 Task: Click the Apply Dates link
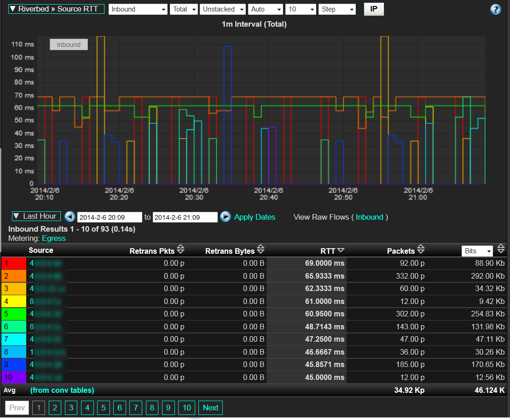point(255,217)
